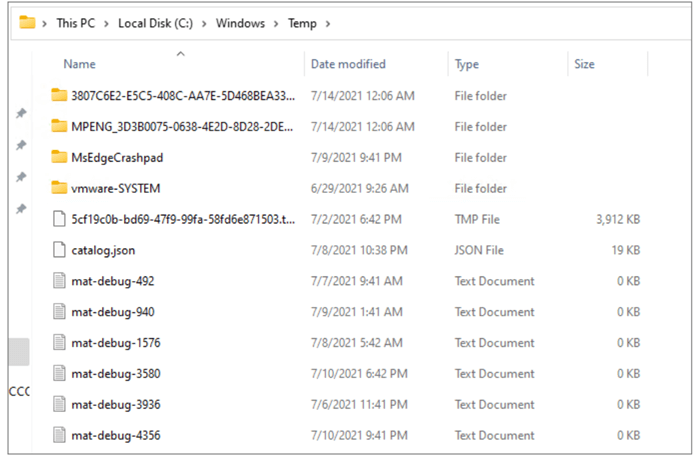Sort by Size column header
The height and width of the screenshot is (459, 700).
[584, 64]
